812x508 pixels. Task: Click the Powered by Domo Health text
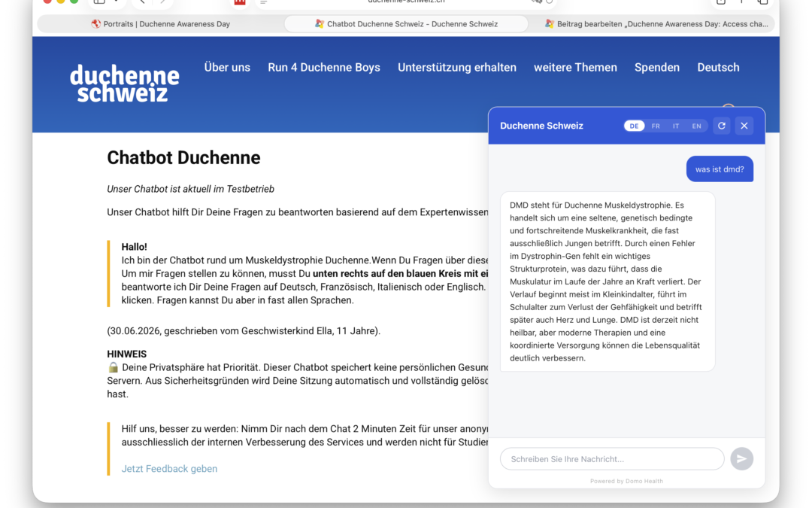pyautogui.click(x=626, y=481)
